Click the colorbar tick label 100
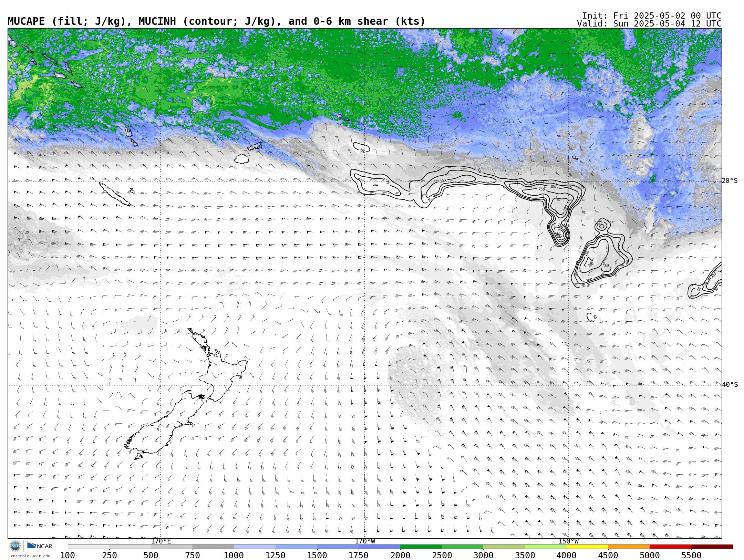744x560 pixels. tap(68, 556)
